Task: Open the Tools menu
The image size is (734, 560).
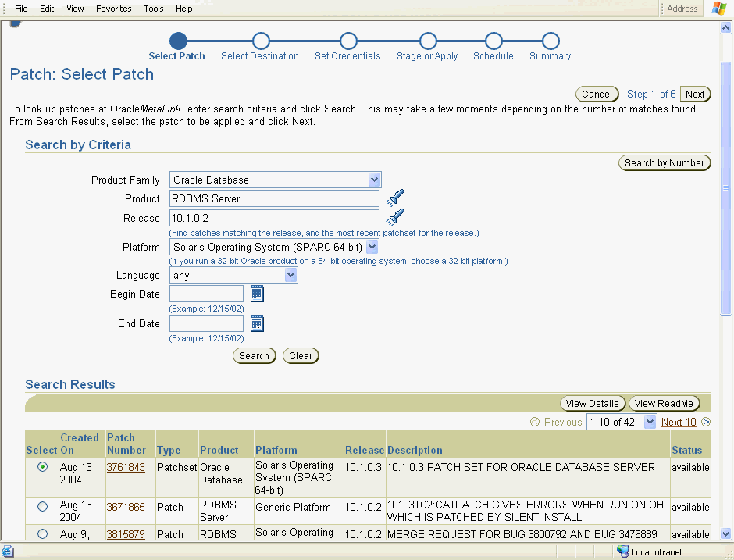Action: pyautogui.click(x=153, y=9)
